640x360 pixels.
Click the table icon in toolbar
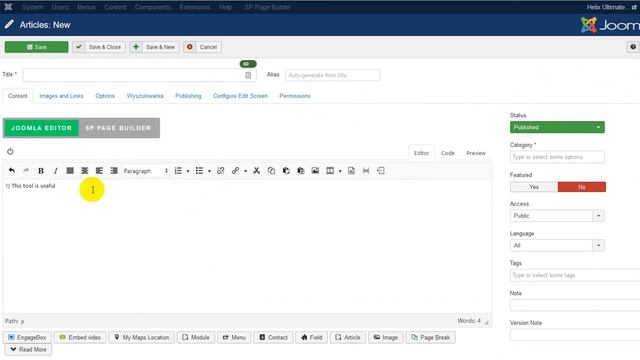pyautogui.click(x=330, y=171)
